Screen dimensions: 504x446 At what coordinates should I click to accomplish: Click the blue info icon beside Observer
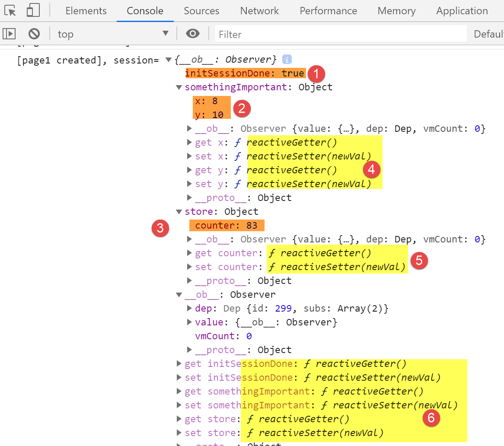[287, 59]
